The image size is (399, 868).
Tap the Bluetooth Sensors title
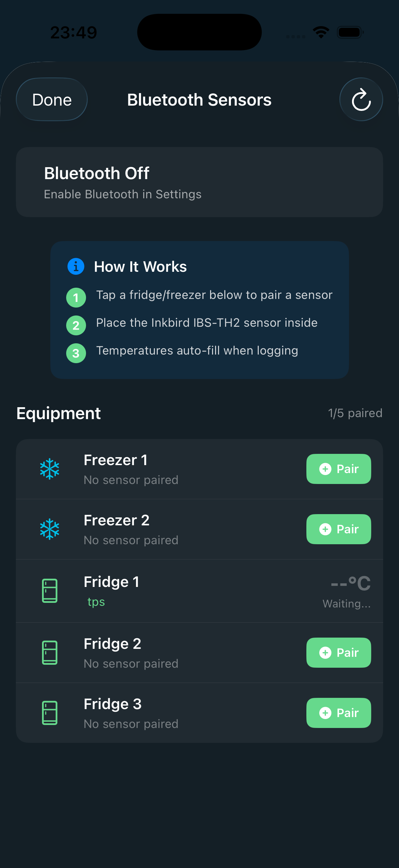point(199,99)
